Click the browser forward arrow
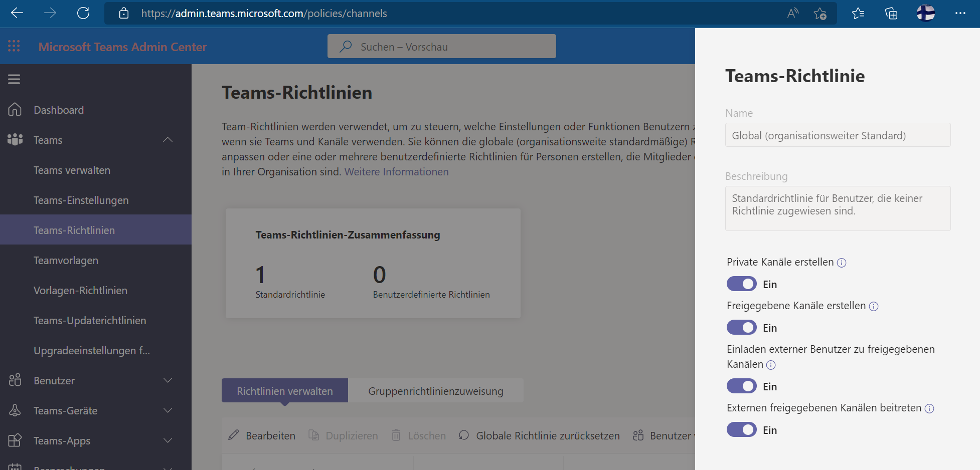This screenshot has height=470, width=980. pos(50,14)
